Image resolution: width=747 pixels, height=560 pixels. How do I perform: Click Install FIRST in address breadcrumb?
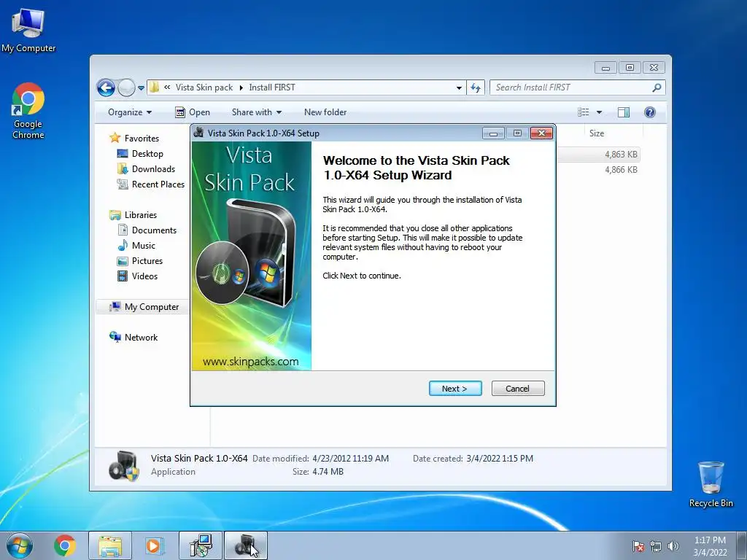272,87
